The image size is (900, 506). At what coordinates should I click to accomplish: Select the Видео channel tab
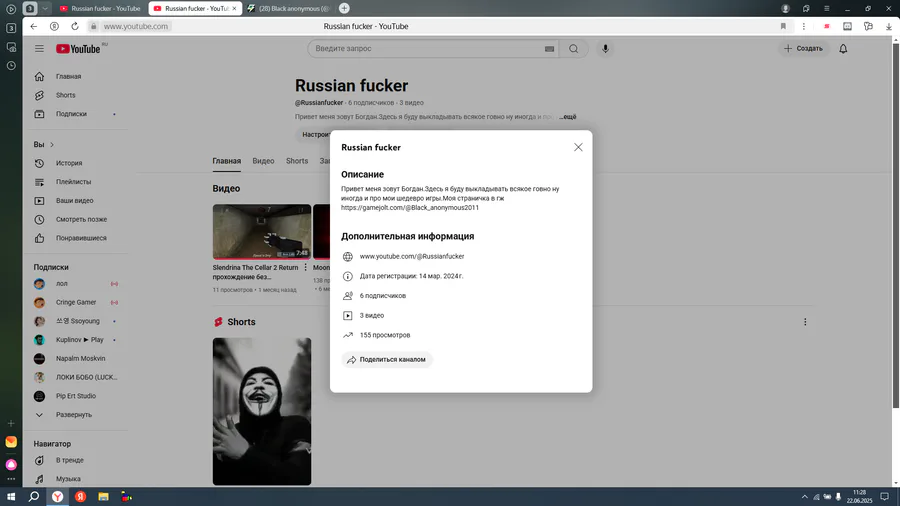(x=263, y=161)
